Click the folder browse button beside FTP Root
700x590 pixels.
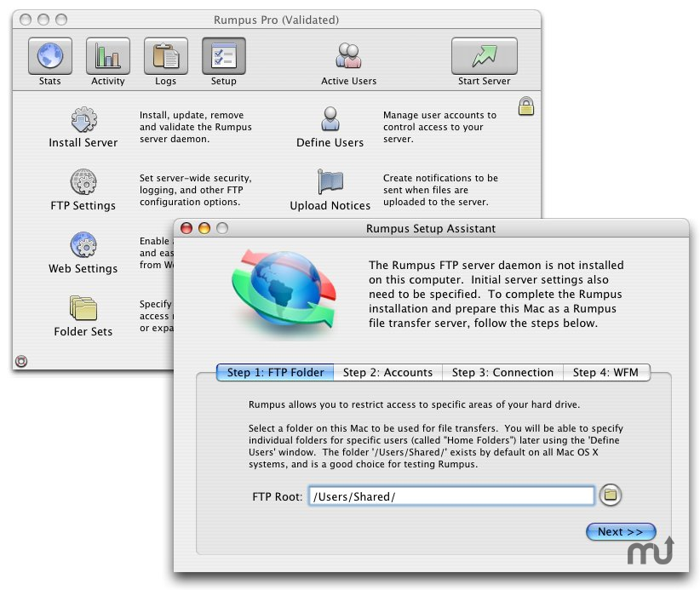coord(611,495)
